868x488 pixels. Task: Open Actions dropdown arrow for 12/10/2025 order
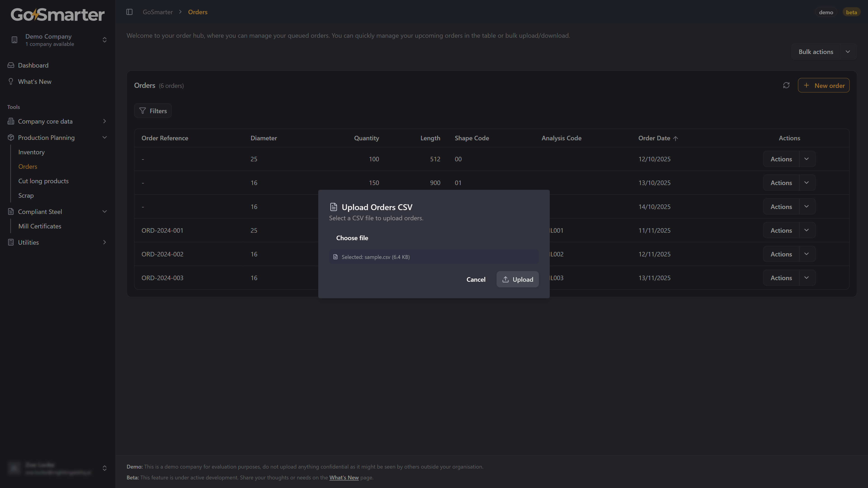[806, 159]
